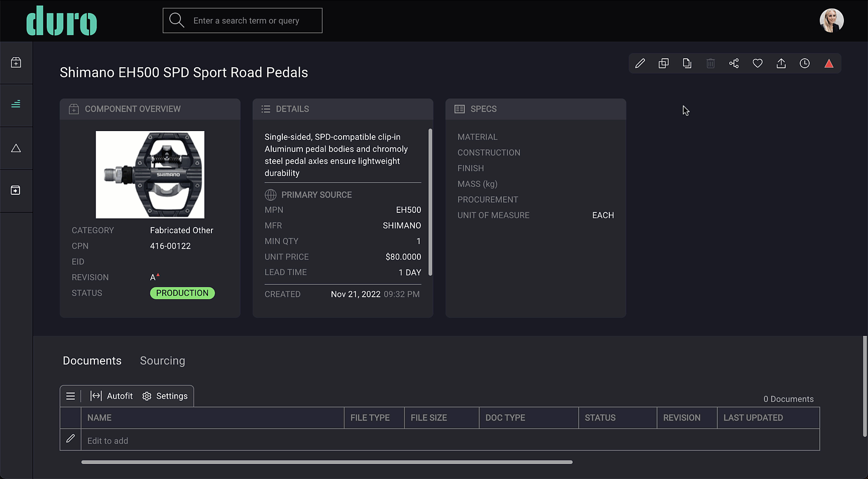Switch to the Documents tab
Image resolution: width=868 pixels, height=479 pixels.
92,361
